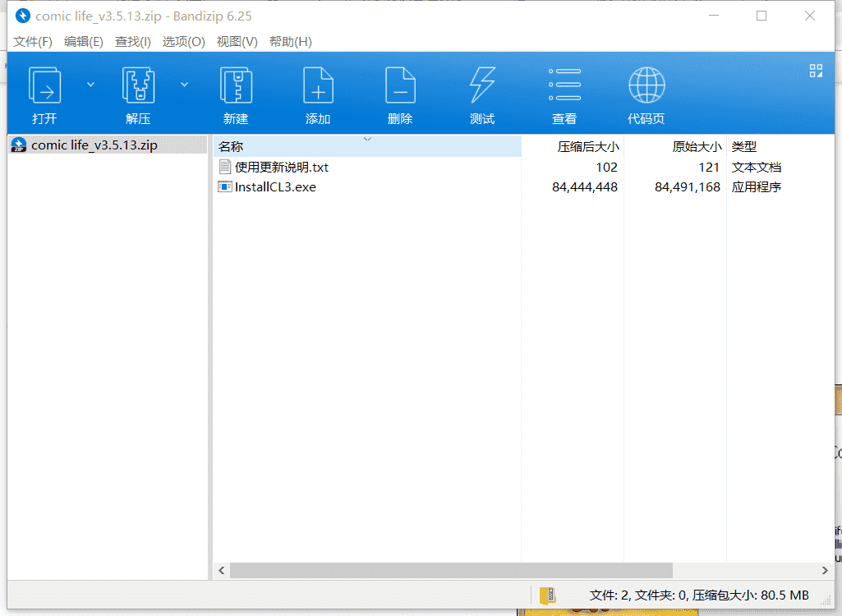Viewport: 842px width, 616px height.
Task: Close the Bandizip window
Action: 810,16
